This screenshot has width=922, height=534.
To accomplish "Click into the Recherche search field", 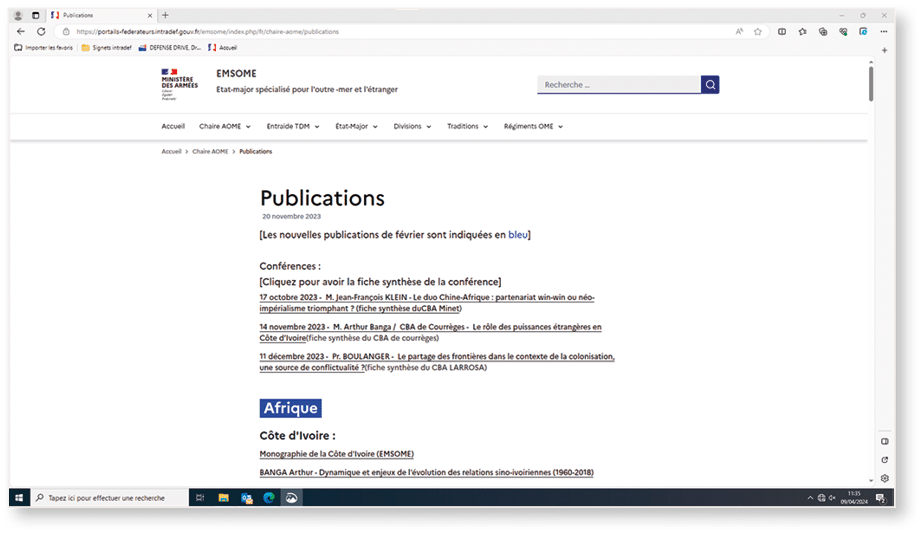I will [618, 85].
